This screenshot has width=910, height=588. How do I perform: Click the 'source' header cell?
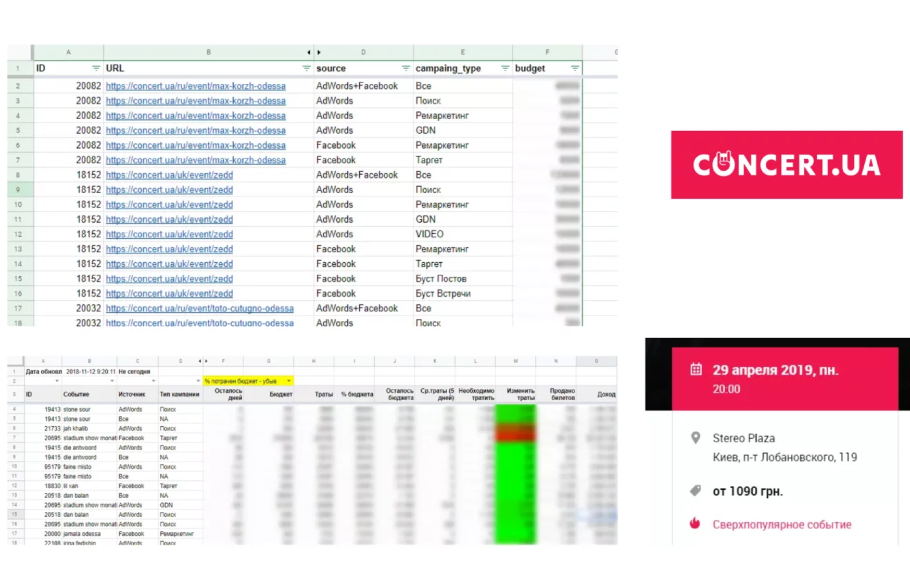point(363,68)
